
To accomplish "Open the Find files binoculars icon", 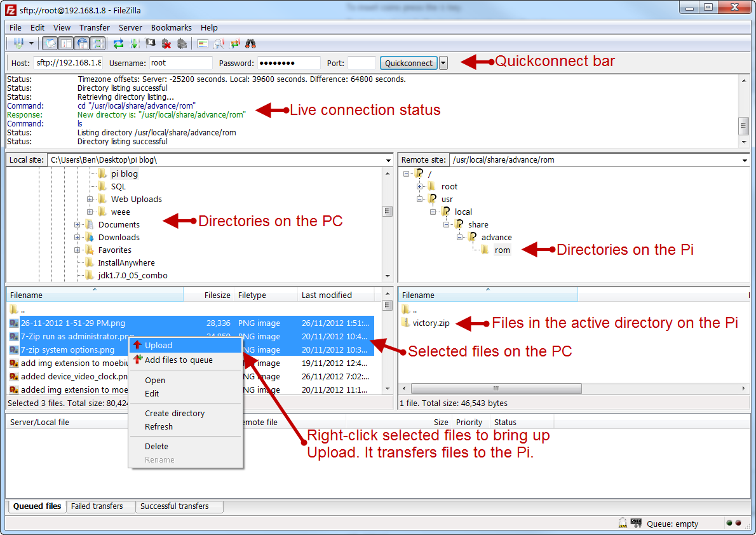I will click(252, 43).
